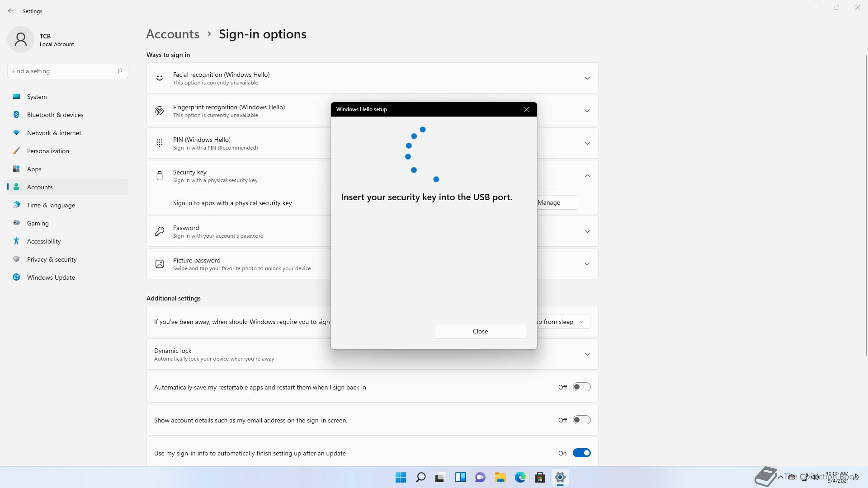Click the Find a setting search field
This screenshot has height=488, width=868.
pyautogui.click(x=68, y=71)
